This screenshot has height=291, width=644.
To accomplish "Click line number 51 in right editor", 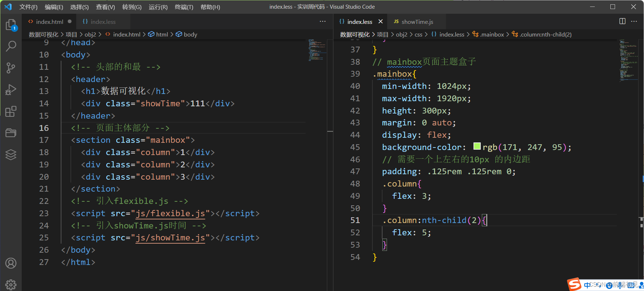I will (x=355, y=220).
